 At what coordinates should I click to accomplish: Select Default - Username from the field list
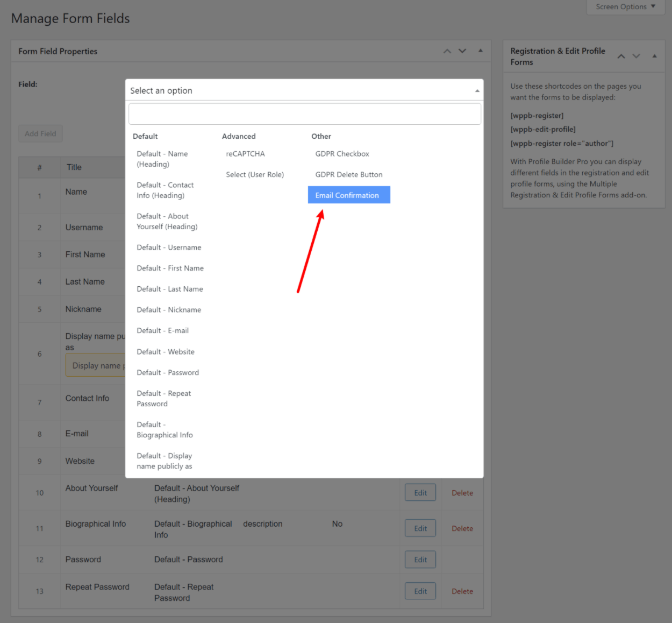pos(169,247)
